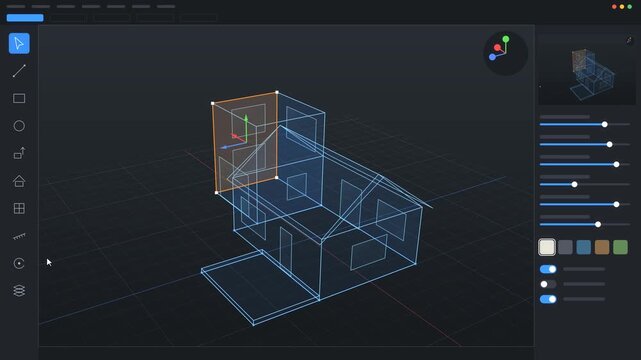
Task: Choose the Rectangle tool
Action: 19,98
